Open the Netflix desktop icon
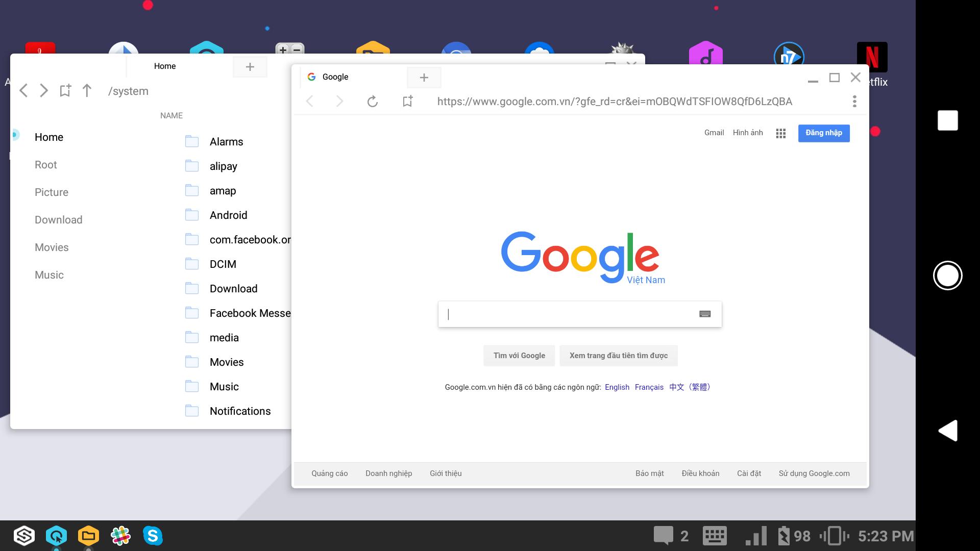This screenshot has width=980, height=551. pos(872,57)
